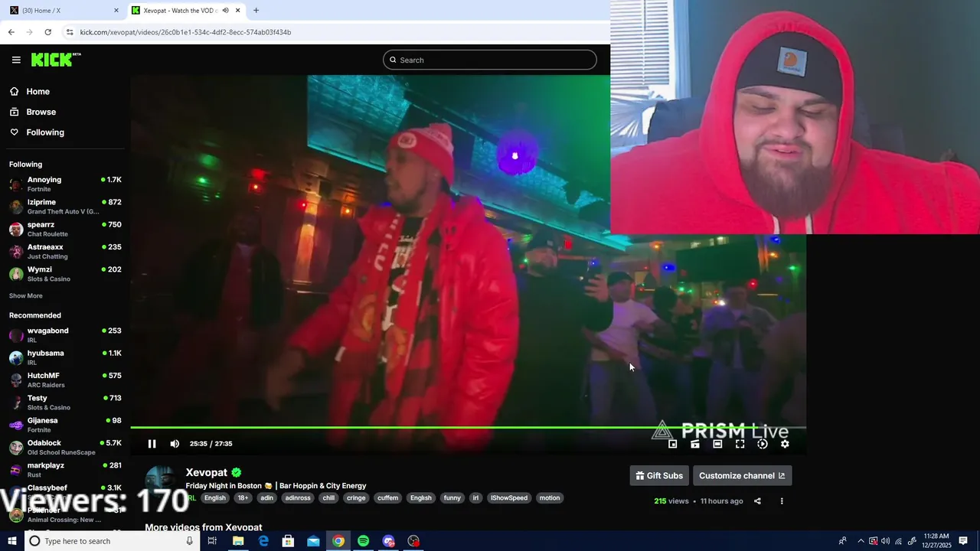Open Wymzi Slots & Casino channel

(x=65, y=274)
